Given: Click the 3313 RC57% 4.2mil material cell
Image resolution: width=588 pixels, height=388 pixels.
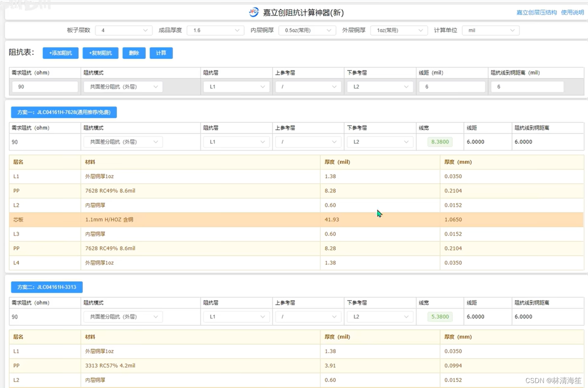Looking at the screenshot, I should [200, 366].
